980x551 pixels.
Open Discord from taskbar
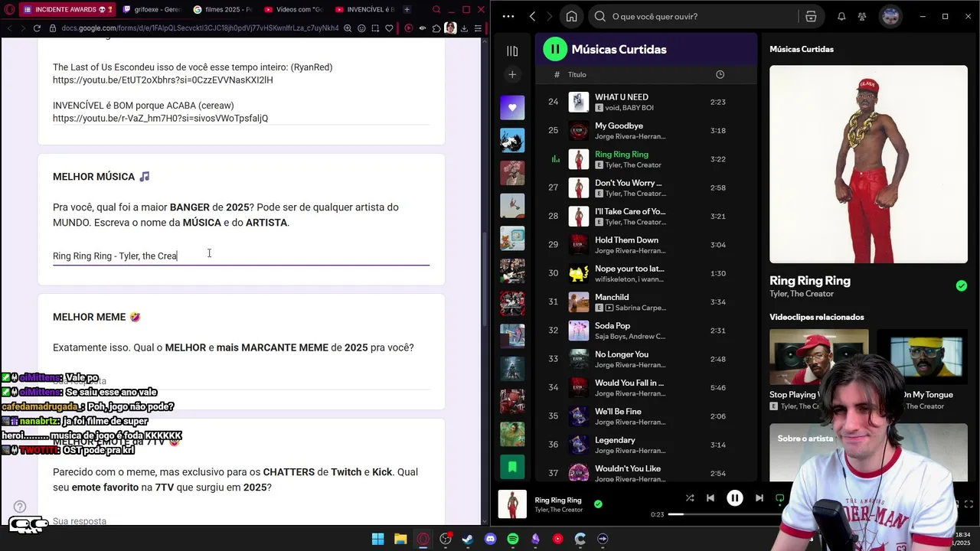click(491, 539)
